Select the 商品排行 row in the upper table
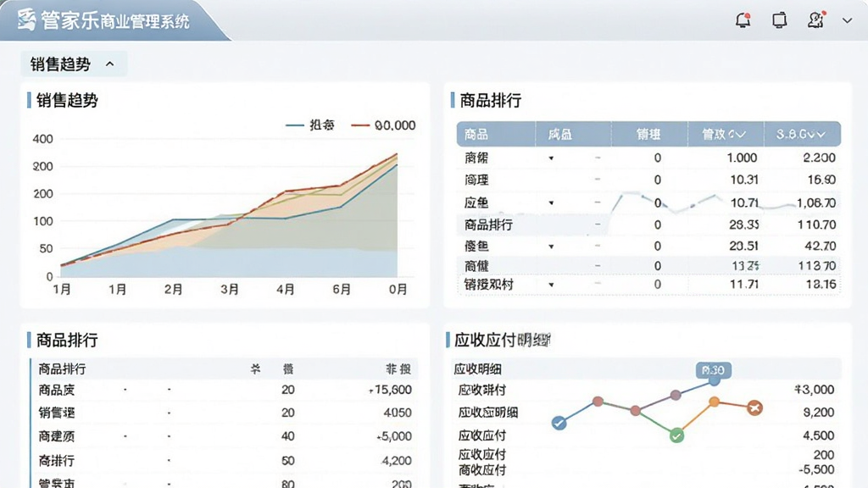Viewport: 868px width, 488px height. coord(648,225)
